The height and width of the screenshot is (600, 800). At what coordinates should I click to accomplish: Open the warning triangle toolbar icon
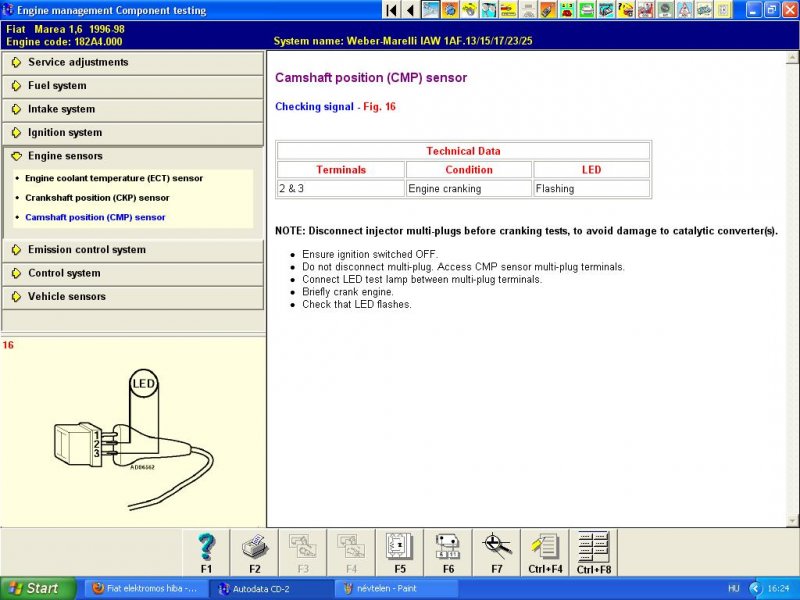click(683, 10)
